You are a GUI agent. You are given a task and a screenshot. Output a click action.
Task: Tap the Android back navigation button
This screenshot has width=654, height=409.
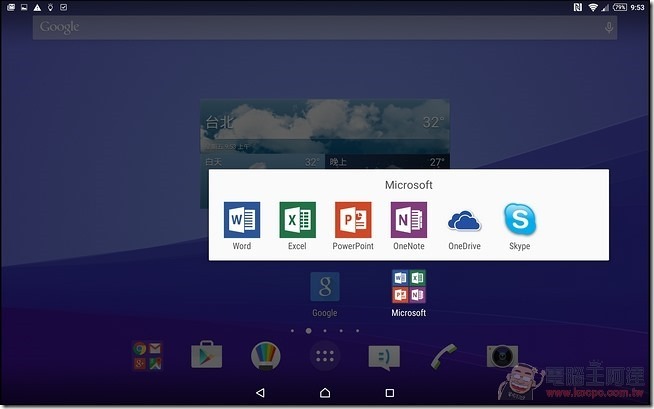[260, 393]
